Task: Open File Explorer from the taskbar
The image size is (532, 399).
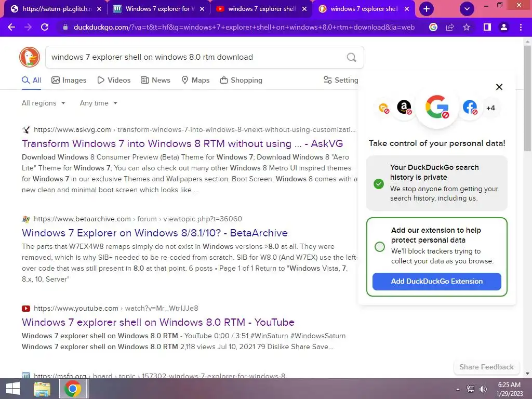Action: click(42, 389)
